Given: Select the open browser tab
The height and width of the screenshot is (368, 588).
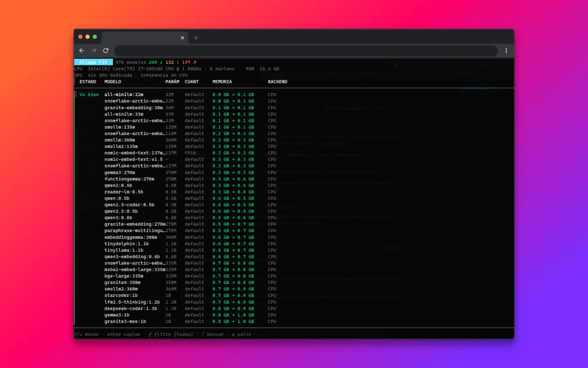Looking at the screenshot, I should tap(145, 38).
